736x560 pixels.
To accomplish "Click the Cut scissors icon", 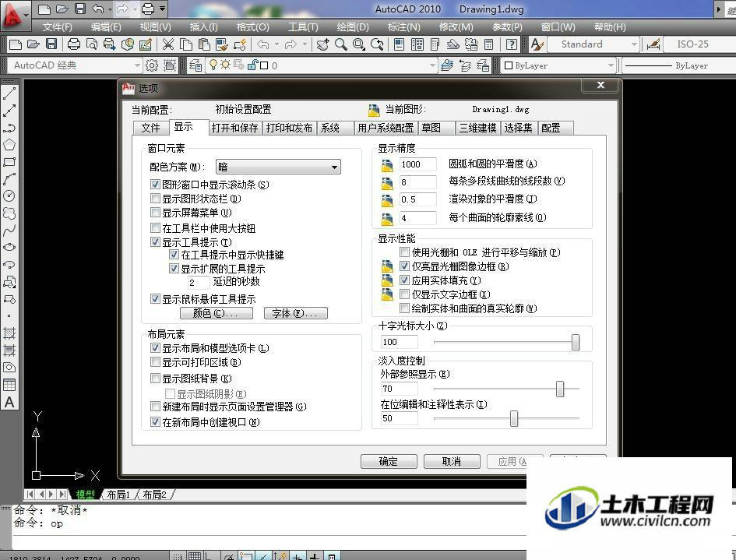I will pos(168,44).
